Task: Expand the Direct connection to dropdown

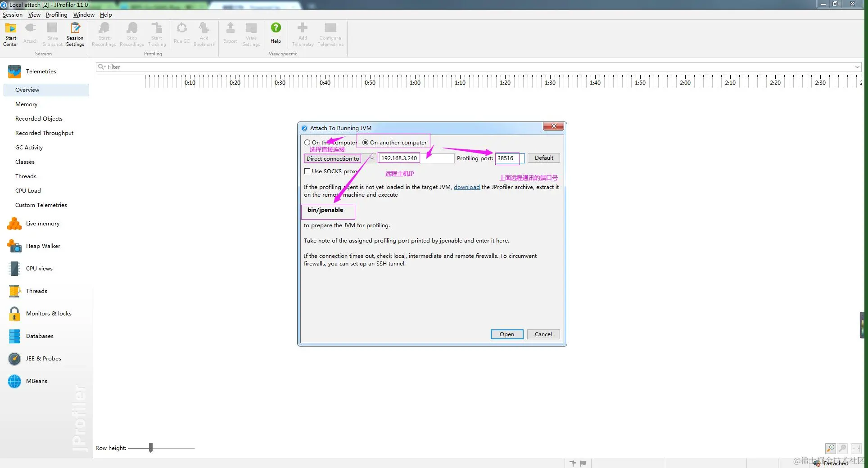Action: tap(372, 158)
